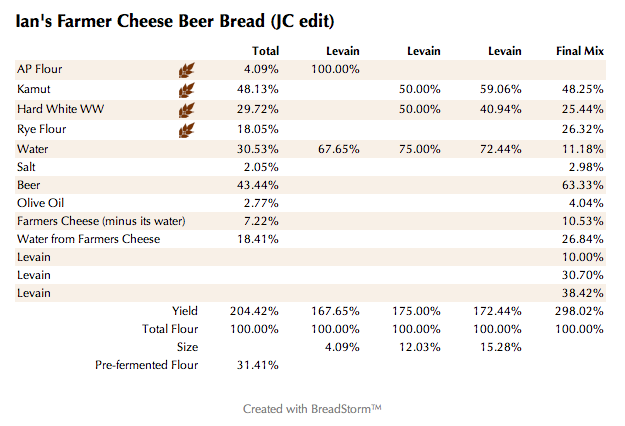Click the Yield row label
This screenshot has height=426, width=625.
click(185, 311)
